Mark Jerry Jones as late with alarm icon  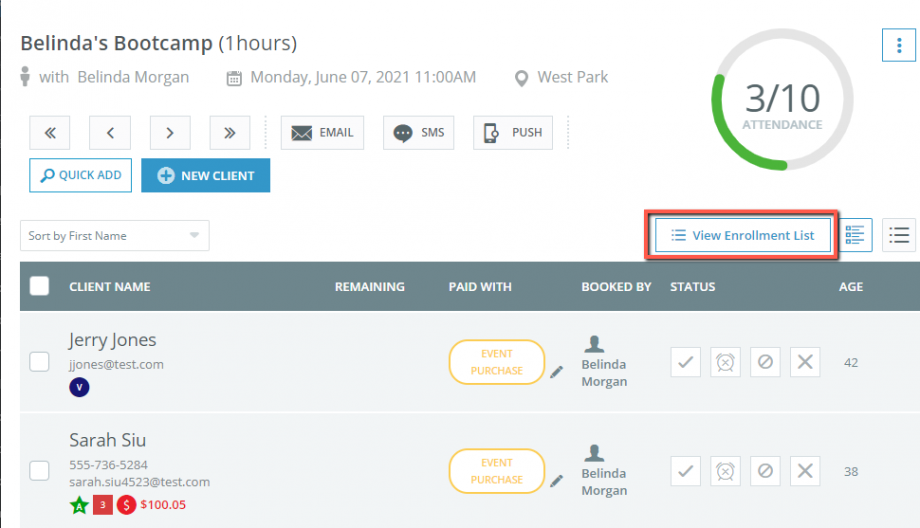[725, 362]
